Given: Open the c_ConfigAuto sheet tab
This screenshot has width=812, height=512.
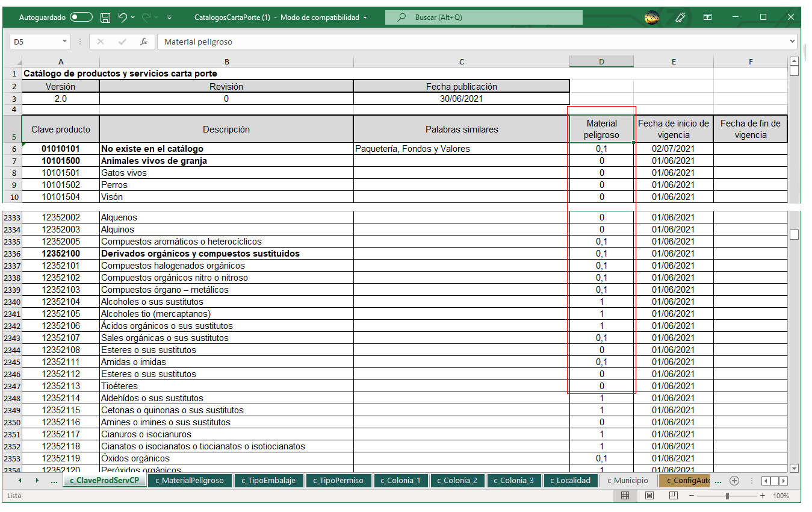Looking at the screenshot, I should pos(684,481).
